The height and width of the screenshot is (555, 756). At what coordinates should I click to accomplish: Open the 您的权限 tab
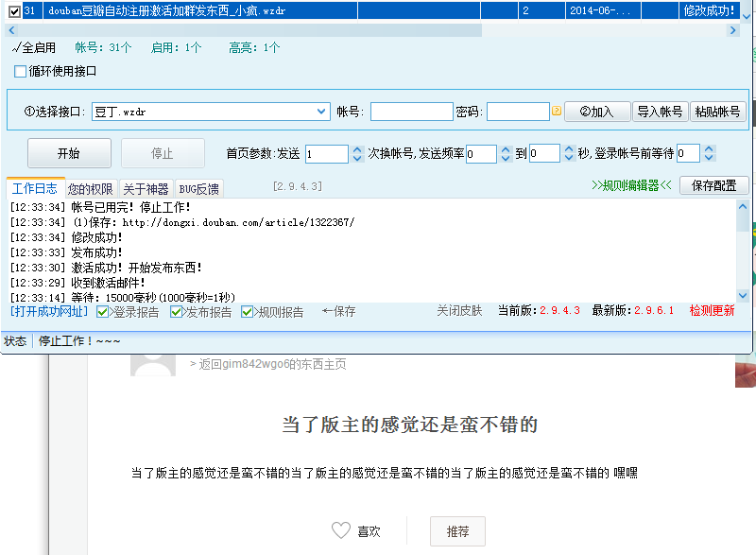click(90, 187)
